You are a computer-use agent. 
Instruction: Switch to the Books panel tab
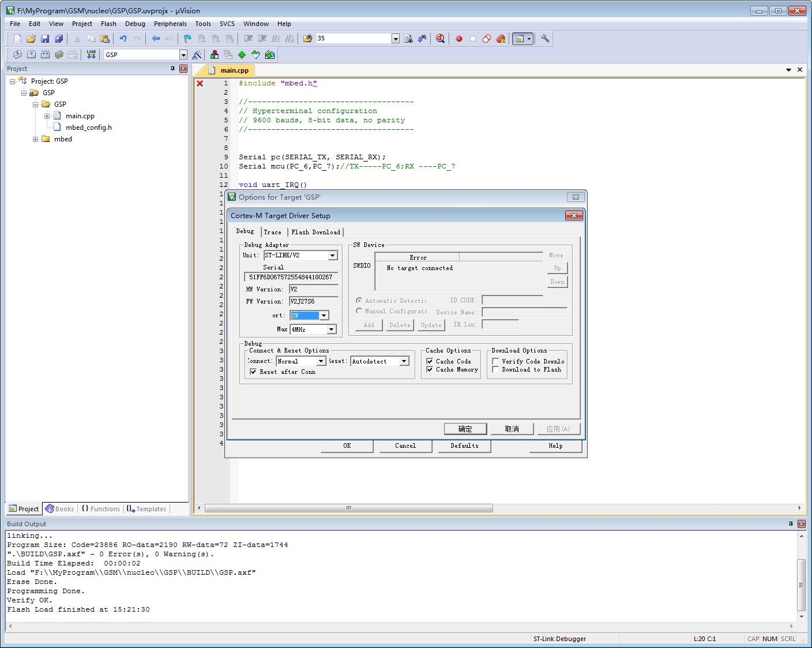click(x=60, y=509)
